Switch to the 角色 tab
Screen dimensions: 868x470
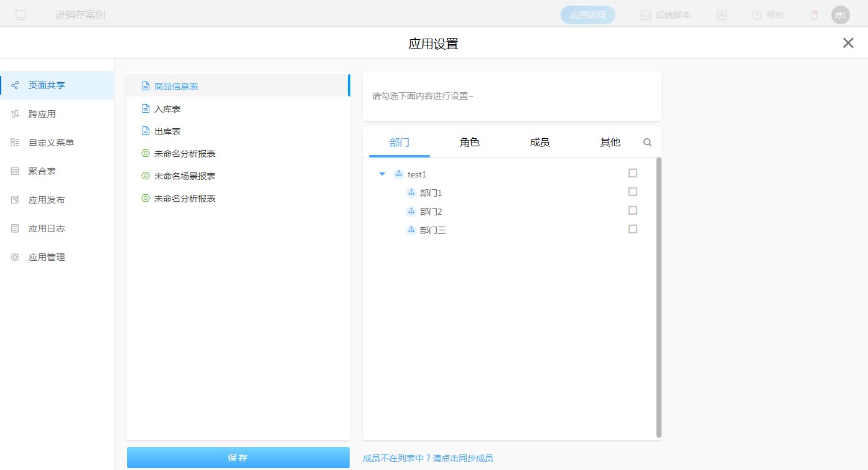(x=469, y=143)
